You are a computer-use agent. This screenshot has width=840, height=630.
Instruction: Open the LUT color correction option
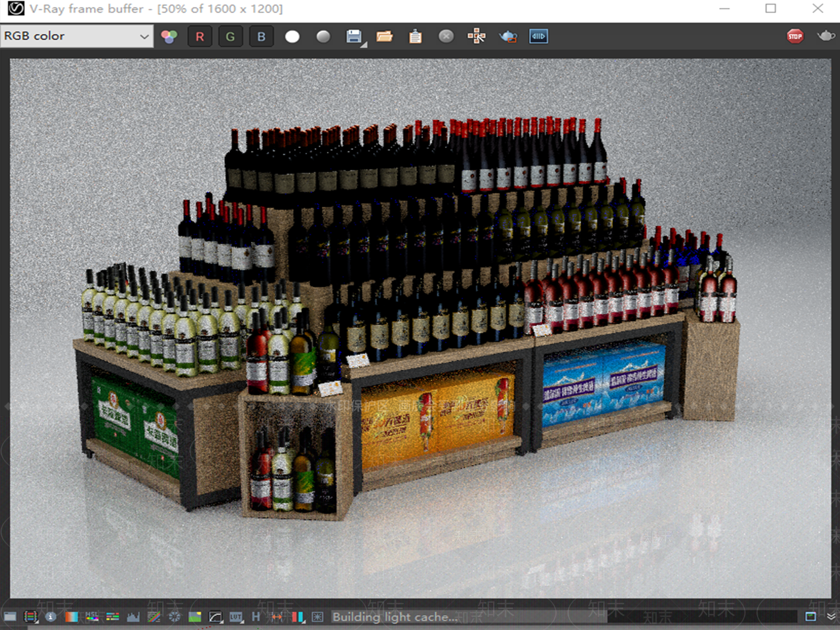(x=236, y=617)
